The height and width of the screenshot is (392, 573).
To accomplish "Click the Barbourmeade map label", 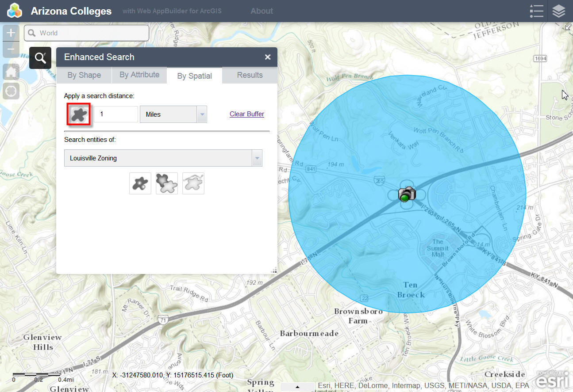I will point(309,334).
